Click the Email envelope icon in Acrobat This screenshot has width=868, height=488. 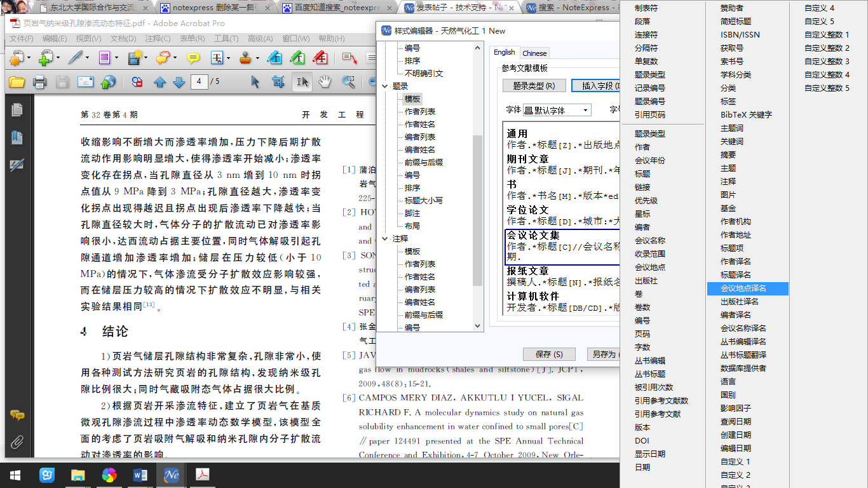point(86,82)
